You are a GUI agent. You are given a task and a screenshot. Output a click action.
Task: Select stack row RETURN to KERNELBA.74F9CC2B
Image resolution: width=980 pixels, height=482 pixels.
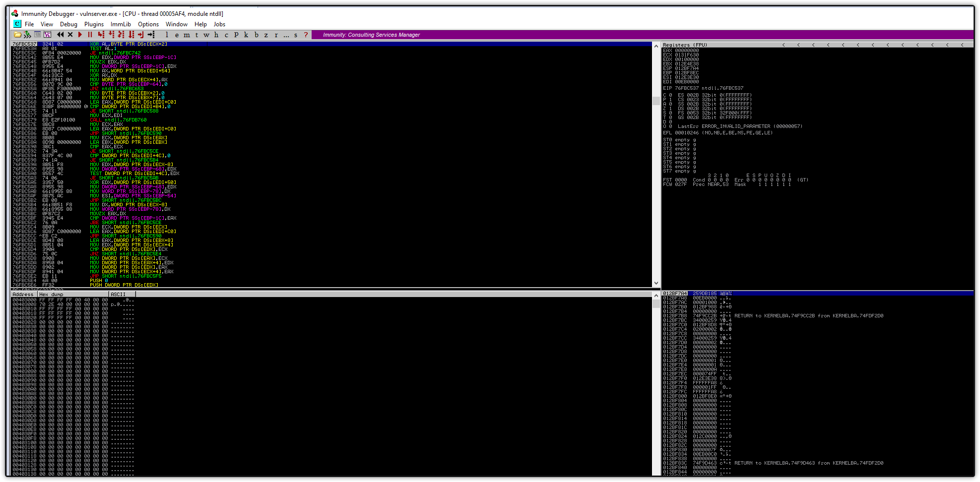(x=817, y=316)
